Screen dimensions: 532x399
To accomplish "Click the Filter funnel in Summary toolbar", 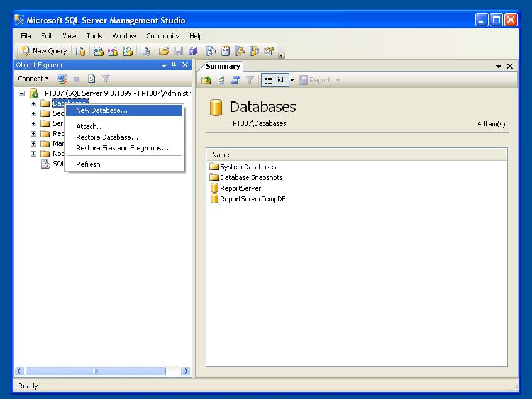I will click(250, 80).
